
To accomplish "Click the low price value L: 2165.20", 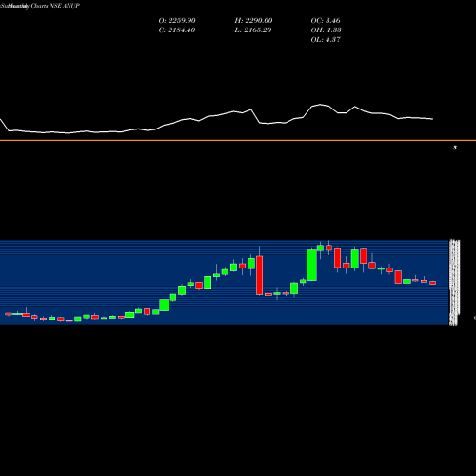I will pos(253,30).
